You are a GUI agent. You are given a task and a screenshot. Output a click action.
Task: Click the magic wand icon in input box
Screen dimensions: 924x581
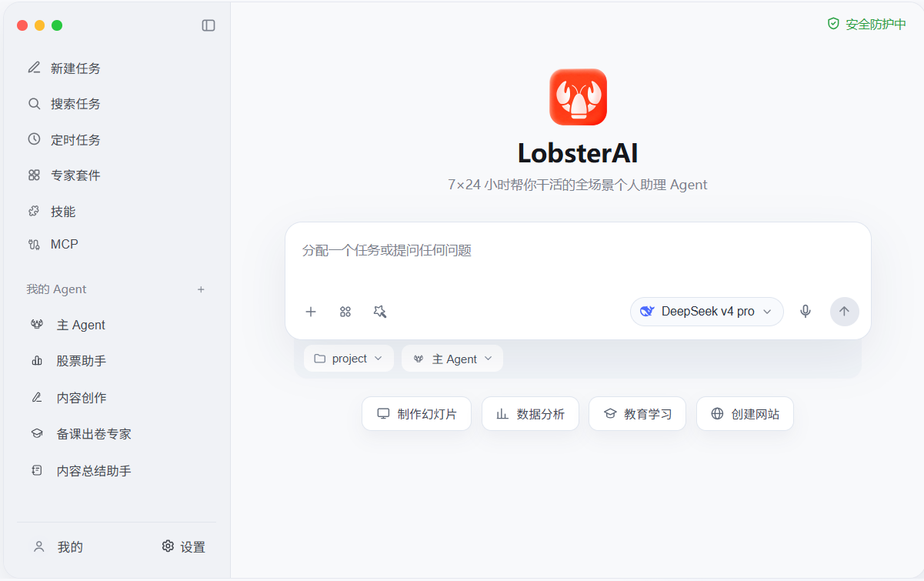tap(380, 312)
